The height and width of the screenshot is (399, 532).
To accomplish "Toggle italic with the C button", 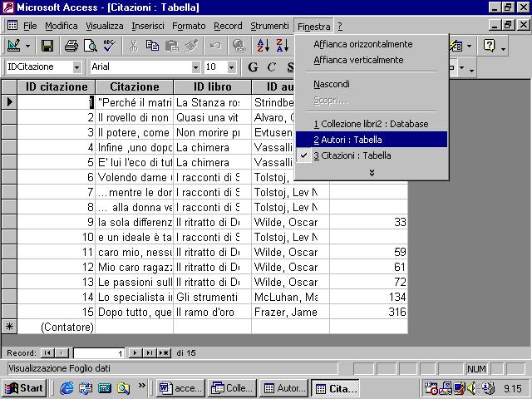I will (x=272, y=67).
